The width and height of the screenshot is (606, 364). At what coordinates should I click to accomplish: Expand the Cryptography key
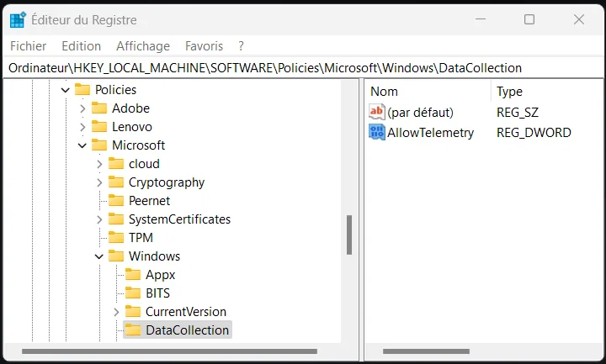tap(99, 182)
